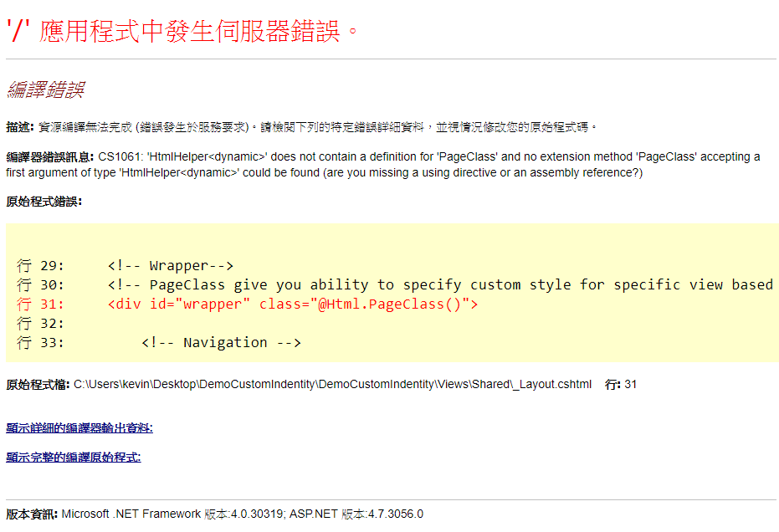779x532 pixels.
Task: Click the 版本資訊: label
Action: tap(32, 514)
